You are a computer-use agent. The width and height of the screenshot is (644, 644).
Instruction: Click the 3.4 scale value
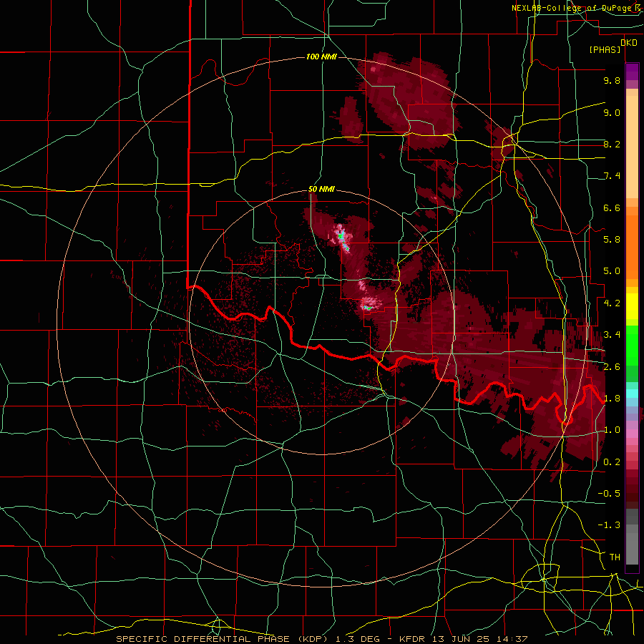tap(612, 335)
